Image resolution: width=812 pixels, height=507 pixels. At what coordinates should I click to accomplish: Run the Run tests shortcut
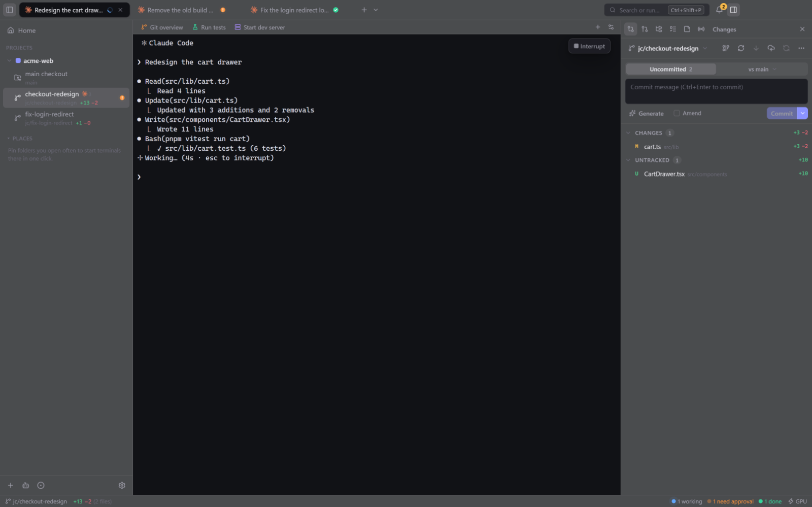click(x=209, y=27)
